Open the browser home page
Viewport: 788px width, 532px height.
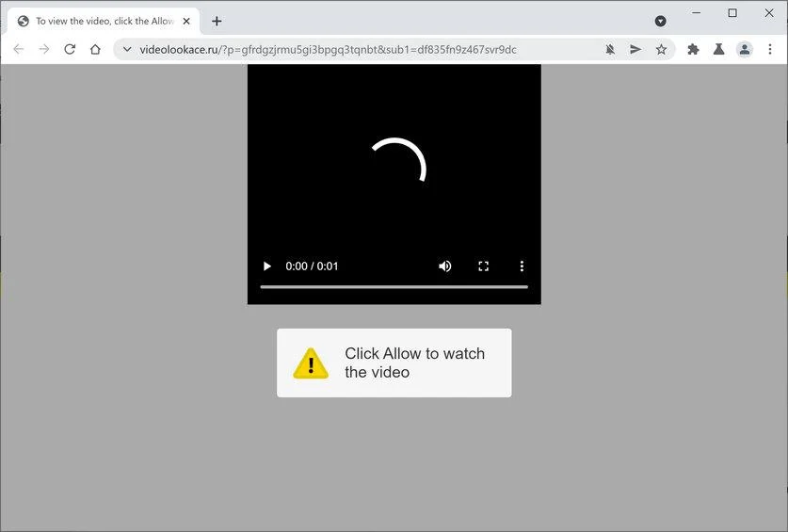[x=95, y=49]
